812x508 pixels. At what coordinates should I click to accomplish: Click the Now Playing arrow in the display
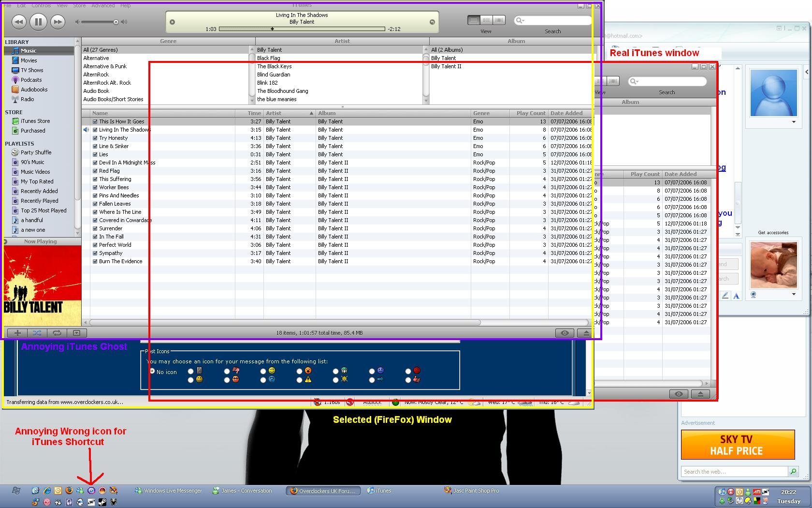coord(172,22)
